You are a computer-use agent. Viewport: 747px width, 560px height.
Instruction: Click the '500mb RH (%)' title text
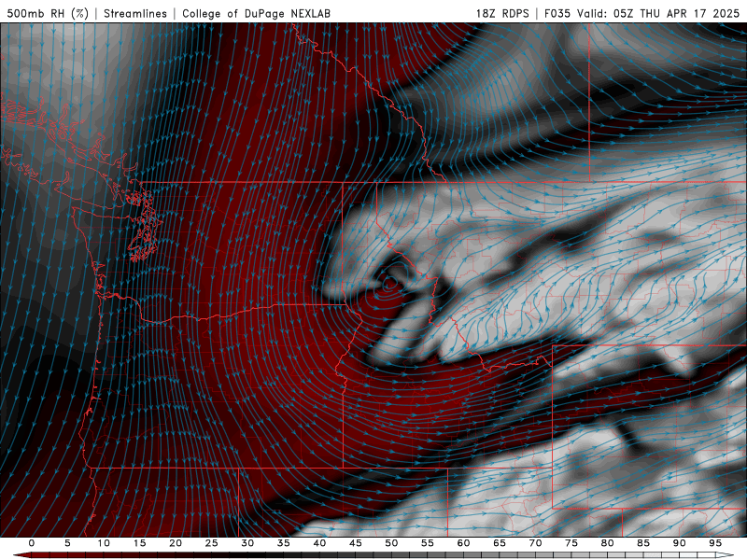(x=49, y=13)
